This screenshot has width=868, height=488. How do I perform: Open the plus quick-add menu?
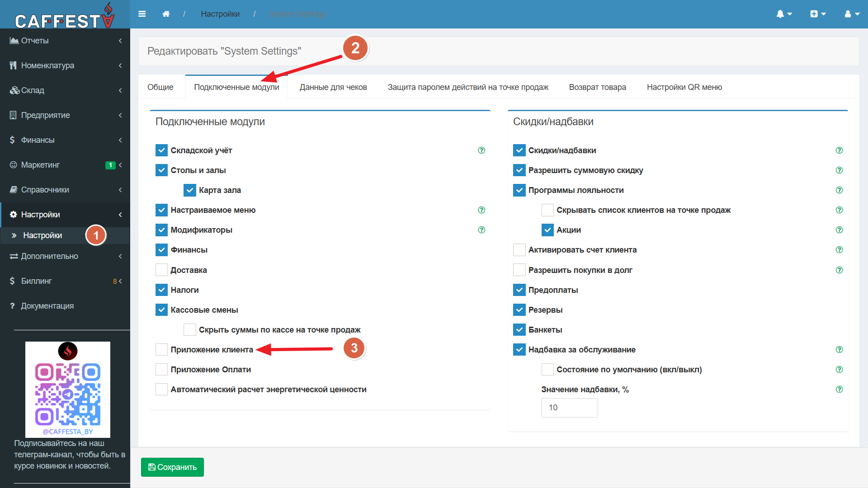(x=818, y=14)
